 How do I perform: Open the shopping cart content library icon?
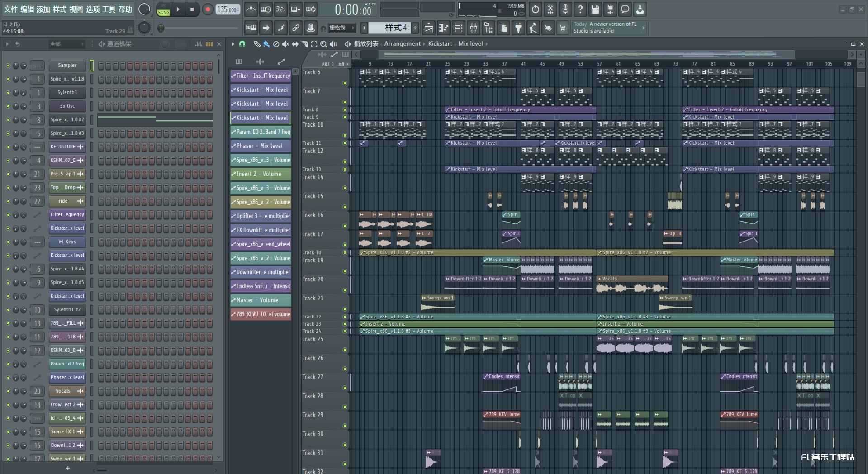click(563, 28)
